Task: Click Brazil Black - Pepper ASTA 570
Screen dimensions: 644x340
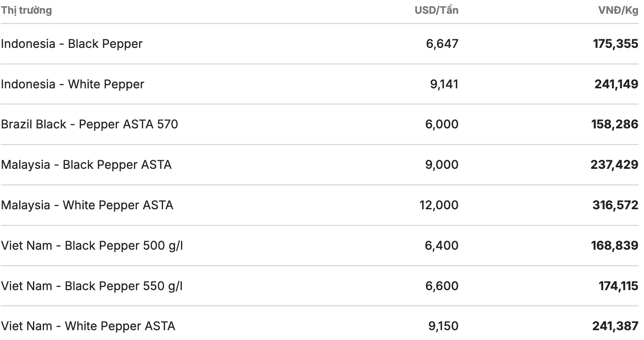Action: coord(90,124)
